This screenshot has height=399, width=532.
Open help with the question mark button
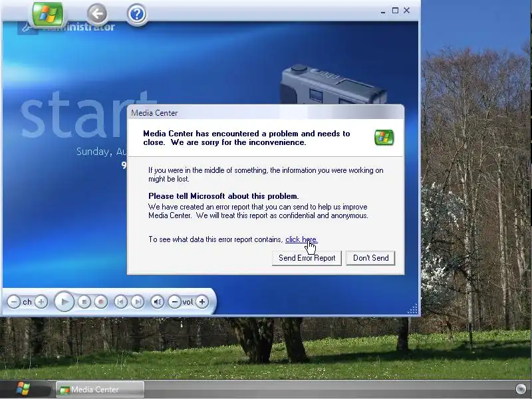137,15
